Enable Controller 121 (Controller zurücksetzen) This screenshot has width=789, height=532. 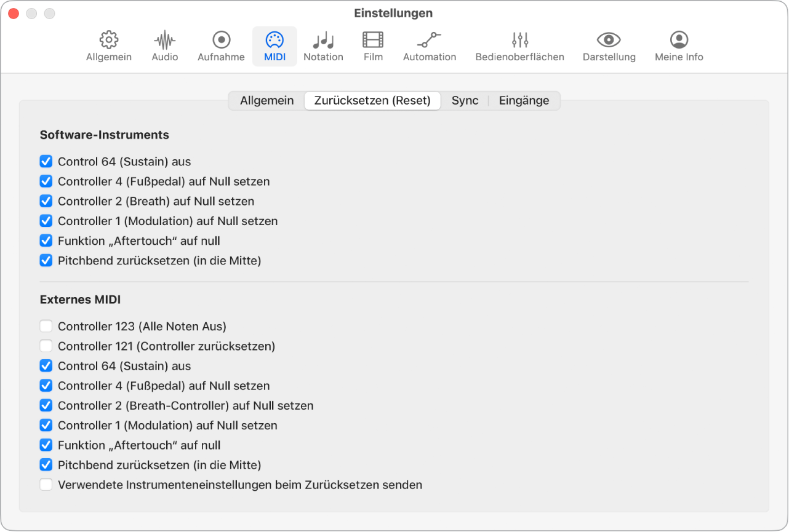click(46, 346)
